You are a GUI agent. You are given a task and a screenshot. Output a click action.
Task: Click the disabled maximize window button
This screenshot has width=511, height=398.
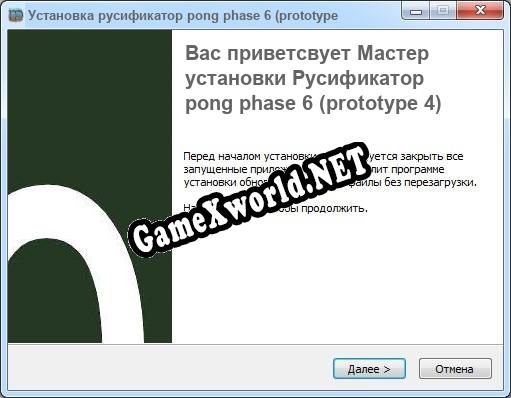coord(443,12)
